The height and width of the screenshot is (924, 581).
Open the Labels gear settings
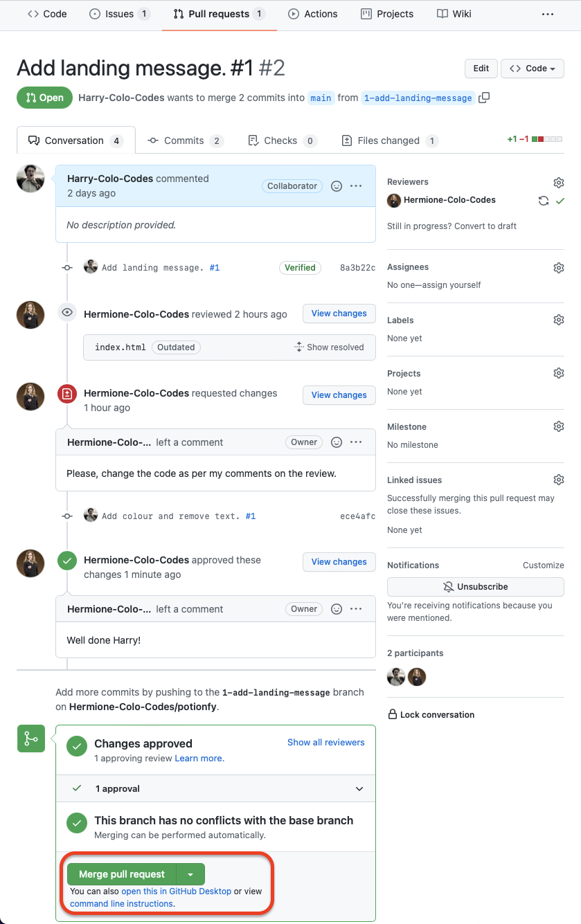point(559,320)
